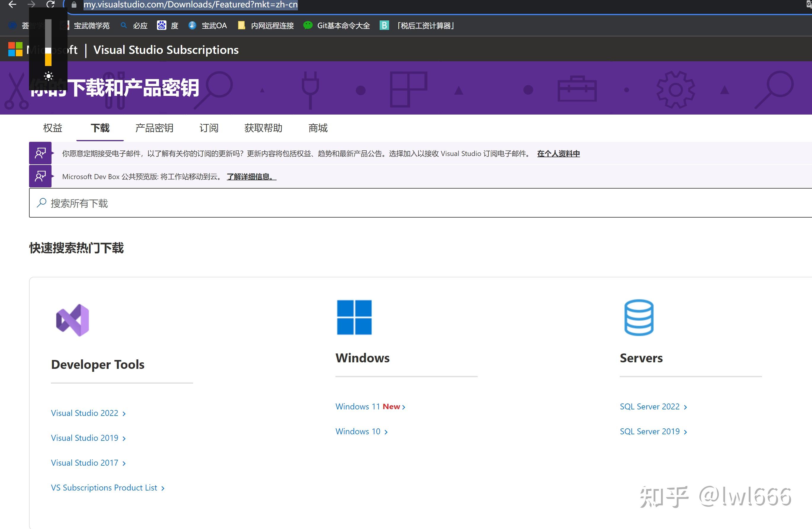Click the Windows logo icon
Screen dimensions: 812x529
point(354,318)
